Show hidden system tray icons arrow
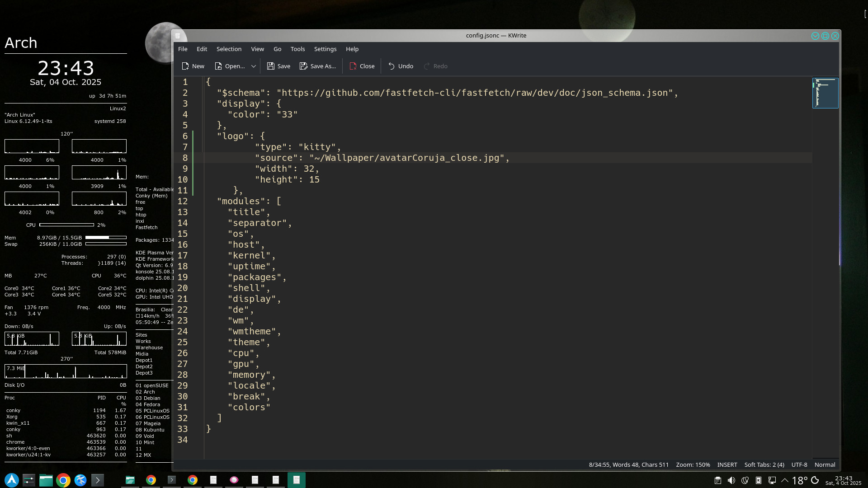The height and width of the screenshot is (488, 868). coord(785,480)
